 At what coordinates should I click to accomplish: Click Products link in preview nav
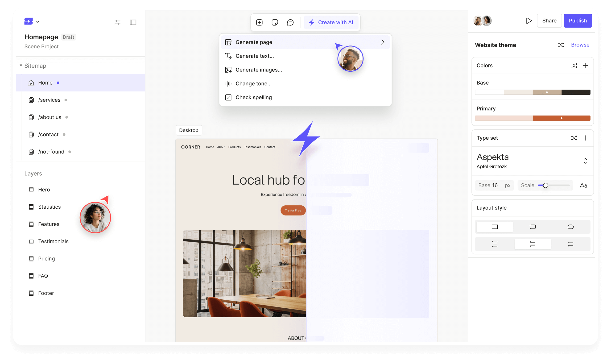pos(234,147)
